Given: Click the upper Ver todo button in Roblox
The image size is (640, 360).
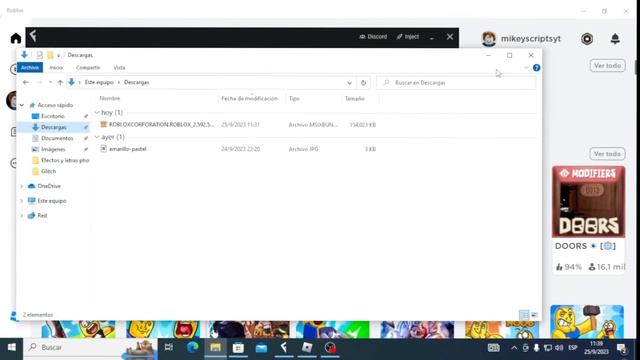Looking at the screenshot, I should click(x=607, y=66).
